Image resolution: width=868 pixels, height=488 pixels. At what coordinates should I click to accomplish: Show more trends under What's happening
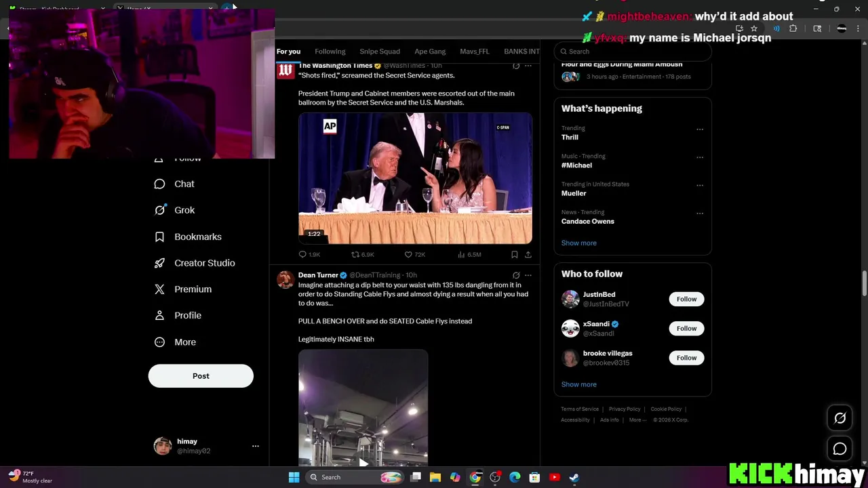click(x=579, y=243)
